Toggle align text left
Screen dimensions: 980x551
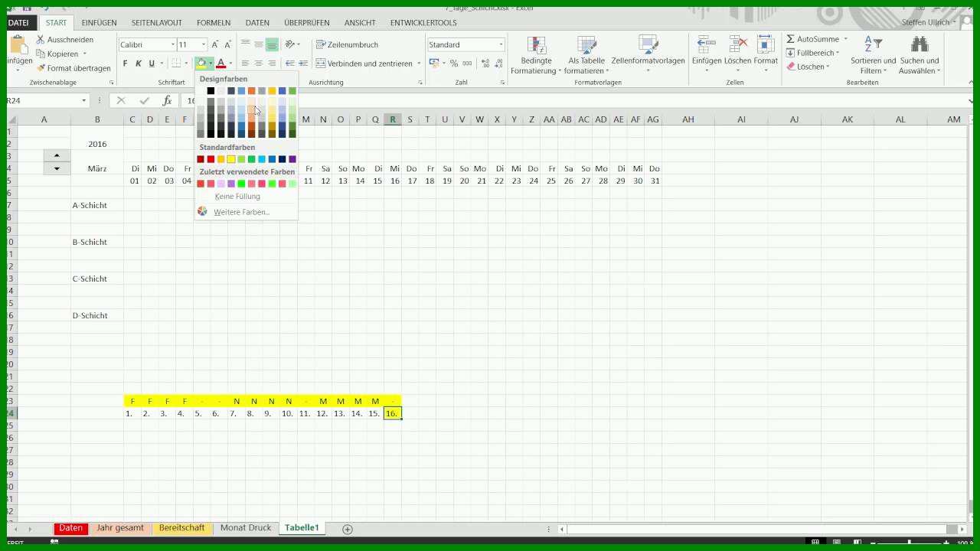(x=245, y=64)
